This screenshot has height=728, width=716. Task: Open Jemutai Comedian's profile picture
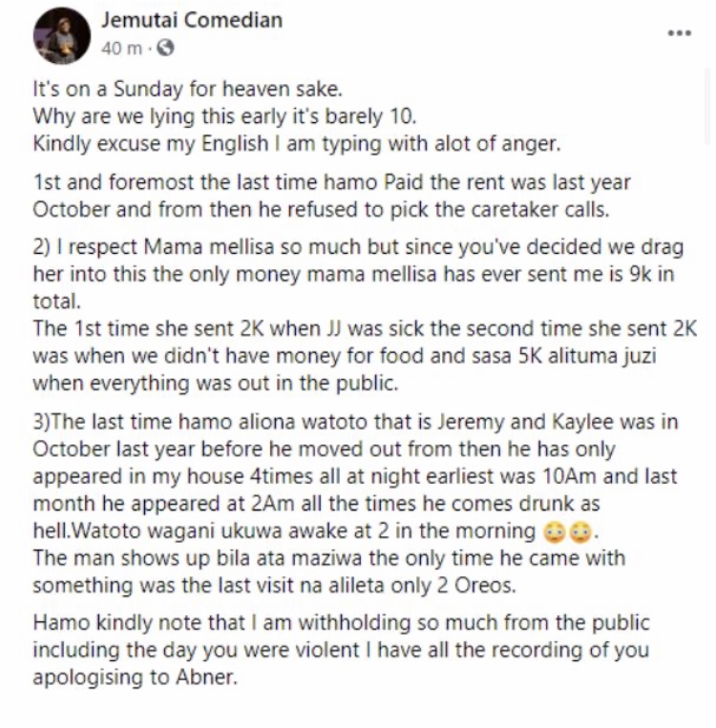pyautogui.click(x=62, y=35)
